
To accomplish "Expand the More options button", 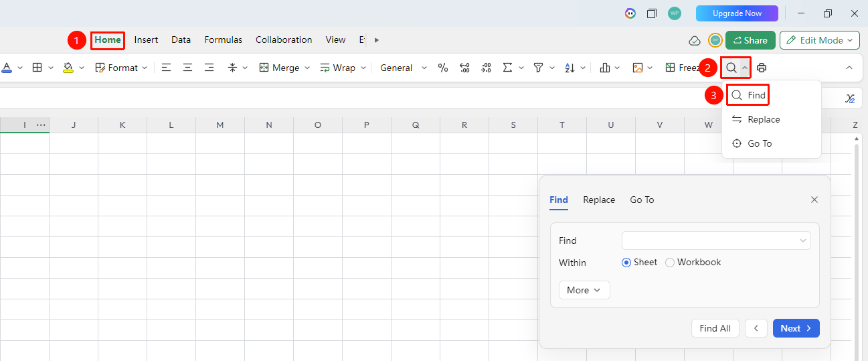I will tap(584, 290).
